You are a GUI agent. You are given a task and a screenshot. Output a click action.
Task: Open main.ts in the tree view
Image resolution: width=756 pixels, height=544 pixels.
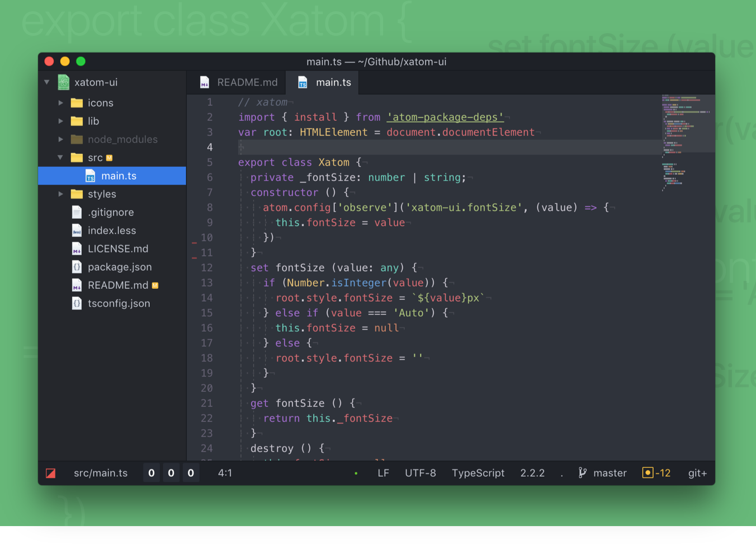point(112,176)
